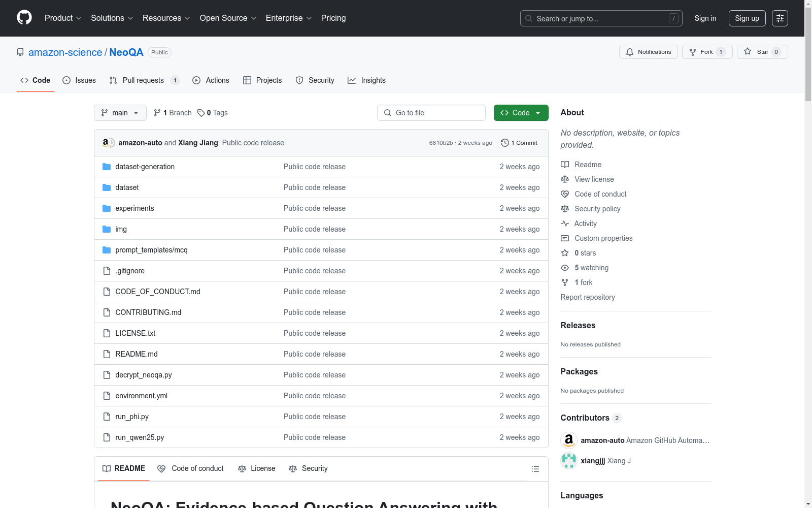
Task: Open the 1 Commit history link
Action: pyautogui.click(x=519, y=143)
